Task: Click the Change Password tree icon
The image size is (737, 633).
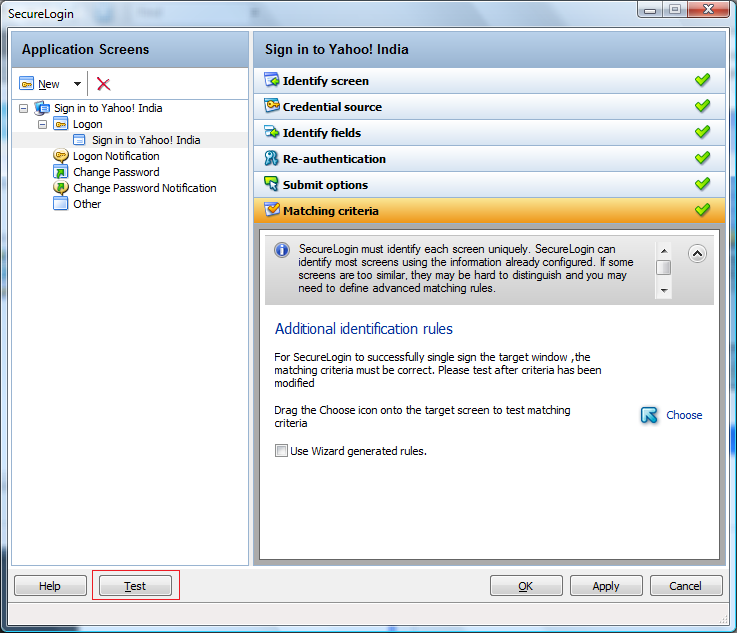Action: click(x=61, y=172)
